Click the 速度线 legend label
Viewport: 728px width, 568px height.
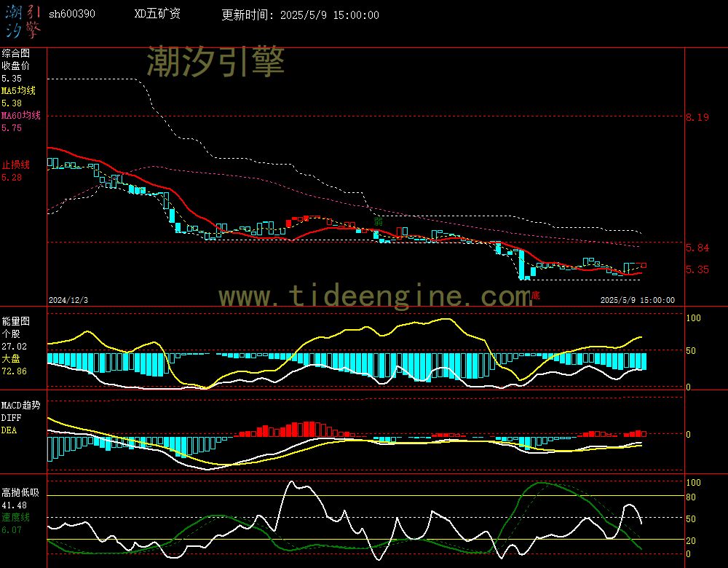[16, 517]
